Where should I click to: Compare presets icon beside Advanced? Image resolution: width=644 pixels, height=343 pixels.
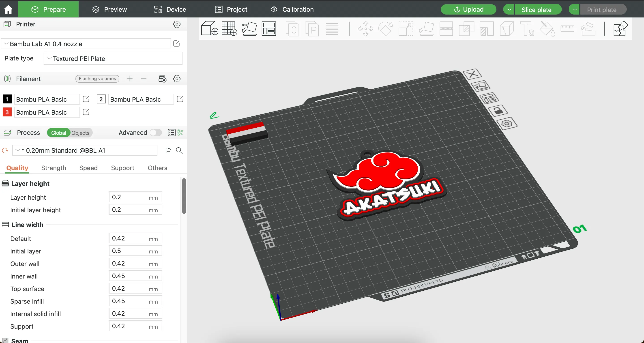(x=180, y=133)
